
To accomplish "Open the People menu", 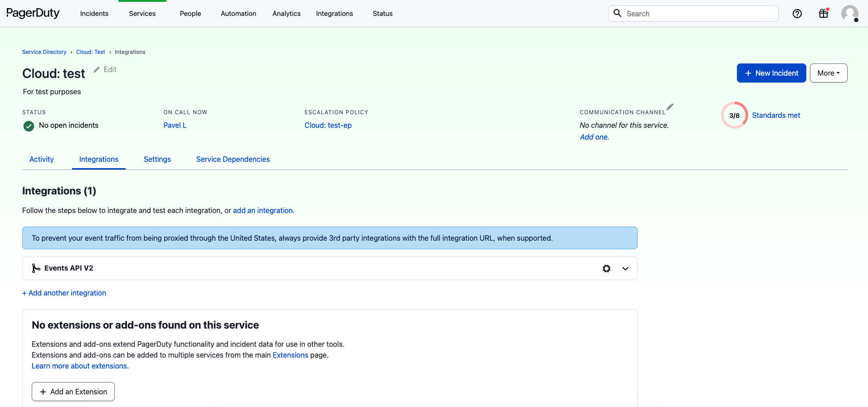I will 190,14.
